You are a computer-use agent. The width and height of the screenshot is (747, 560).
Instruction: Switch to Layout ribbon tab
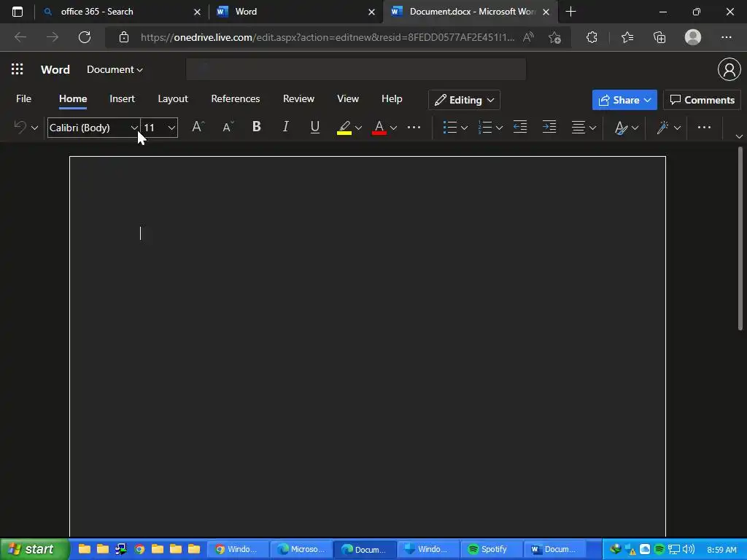coord(173,98)
